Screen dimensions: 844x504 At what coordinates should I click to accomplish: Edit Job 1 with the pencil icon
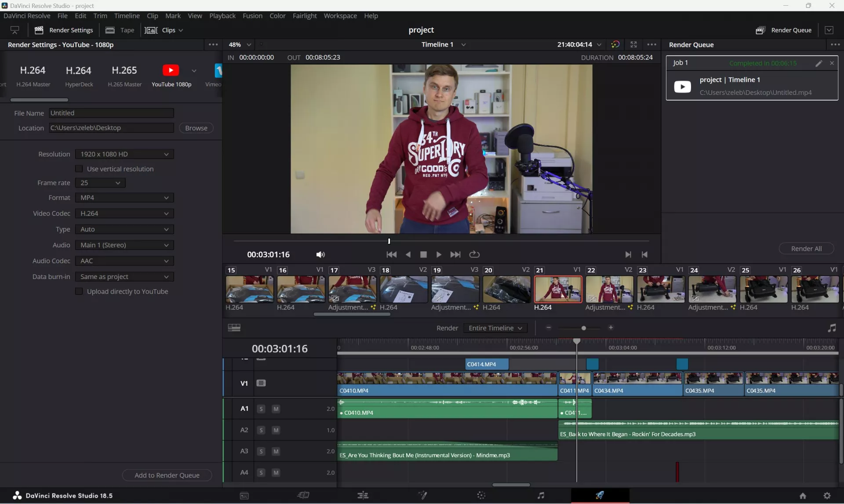pos(819,63)
